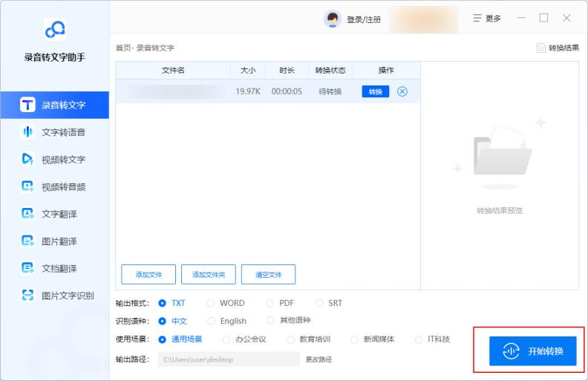Click the 转换状态 column header
Viewport: 588px width, 381px height.
(330, 70)
